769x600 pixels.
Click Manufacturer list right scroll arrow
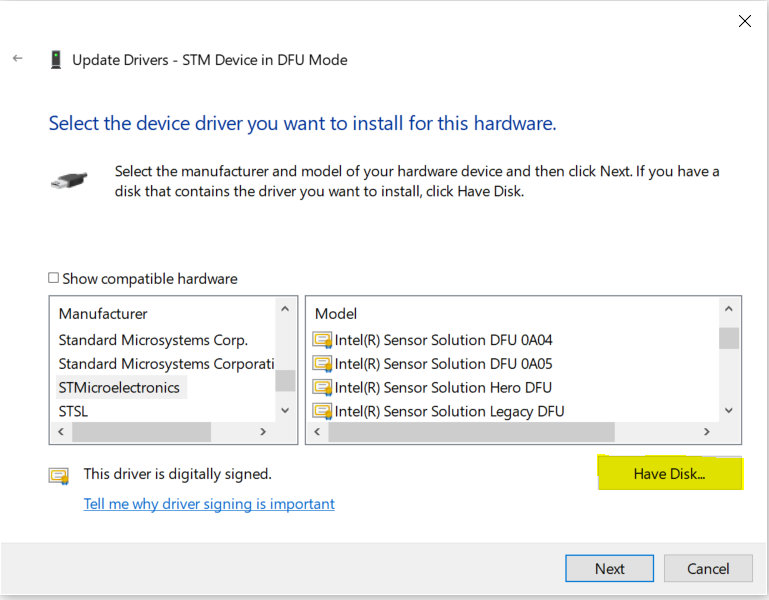(x=263, y=432)
